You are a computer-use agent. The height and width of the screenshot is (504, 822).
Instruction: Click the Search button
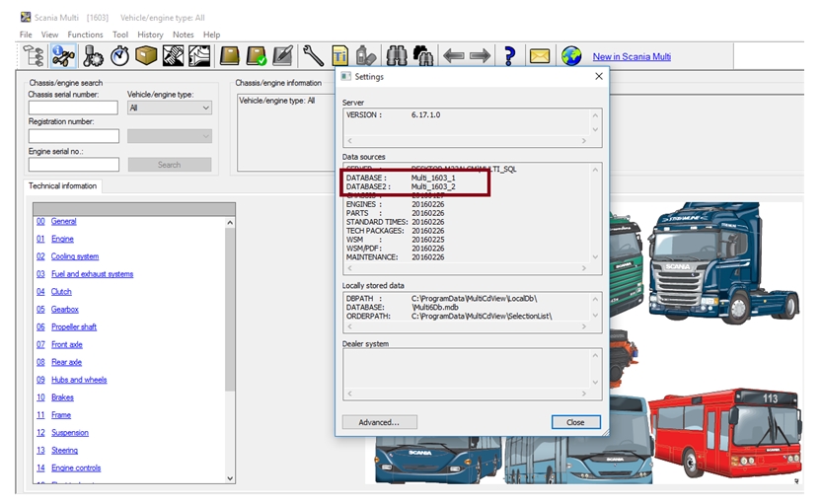pyautogui.click(x=170, y=165)
